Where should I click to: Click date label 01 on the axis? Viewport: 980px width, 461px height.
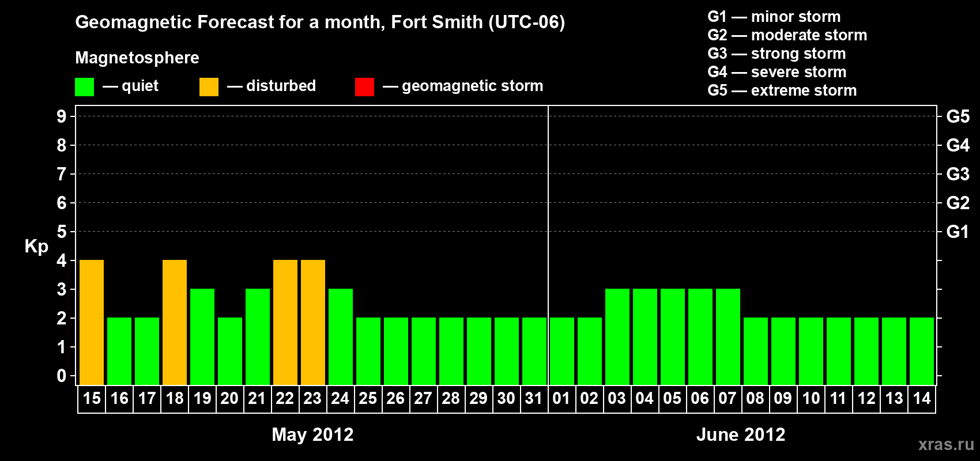(561, 399)
